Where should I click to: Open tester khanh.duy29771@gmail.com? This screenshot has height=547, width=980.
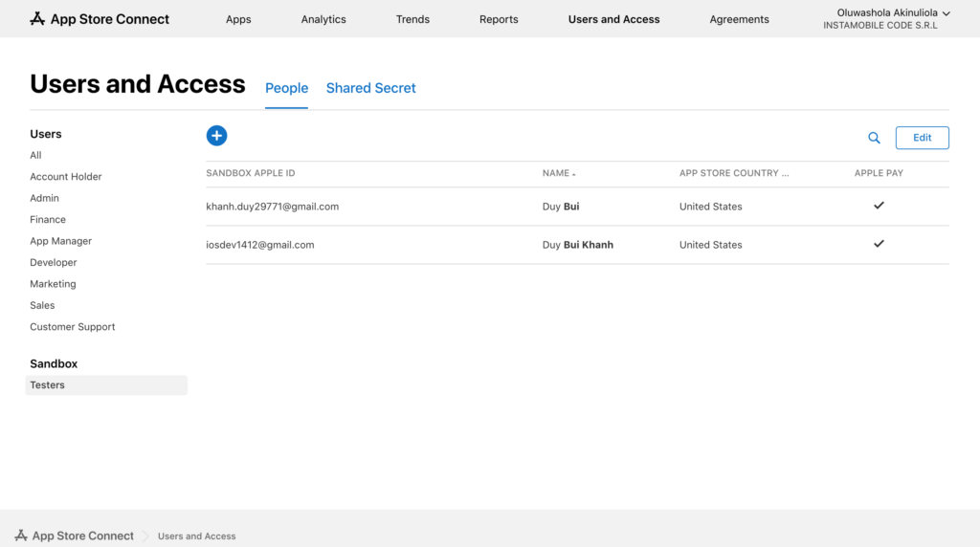click(x=273, y=207)
